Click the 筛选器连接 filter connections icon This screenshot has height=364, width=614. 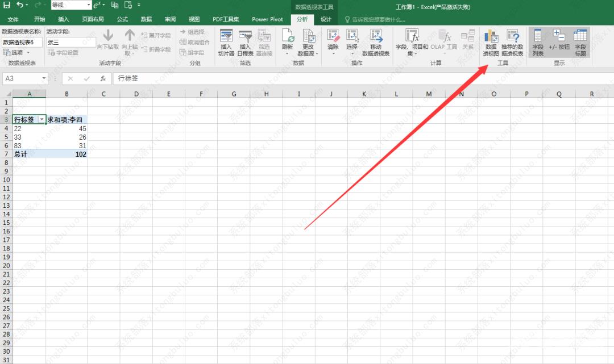(264, 42)
